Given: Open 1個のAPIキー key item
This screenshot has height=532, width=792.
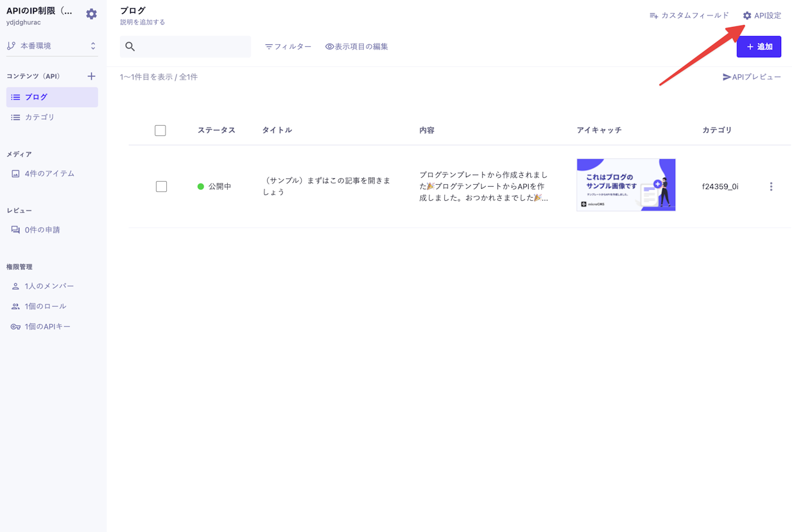Looking at the screenshot, I should (47, 327).
